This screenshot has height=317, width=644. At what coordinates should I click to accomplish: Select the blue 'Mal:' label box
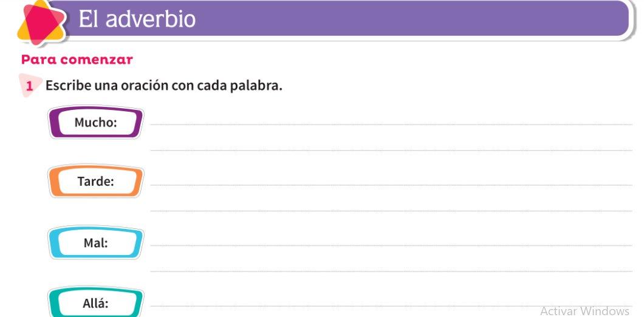[95, 243]
